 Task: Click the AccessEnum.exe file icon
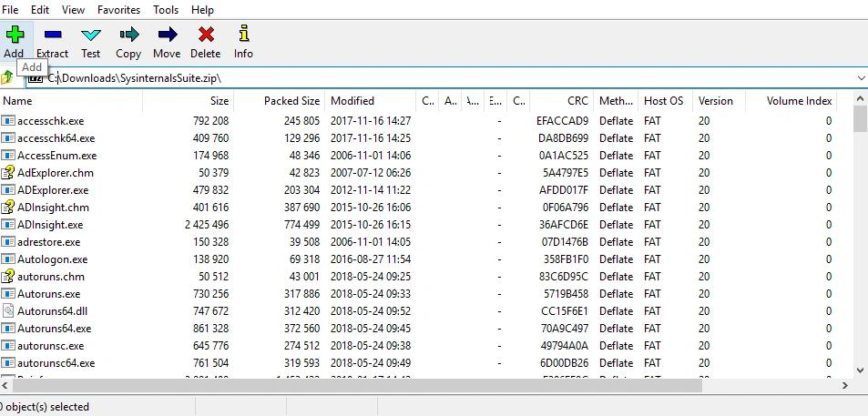point(8,156)
